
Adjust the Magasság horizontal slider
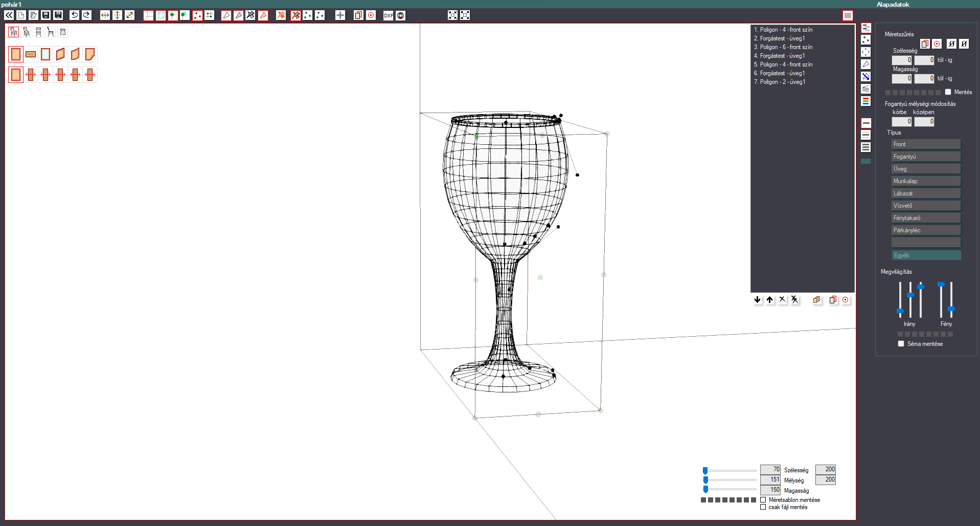[705, 489]
